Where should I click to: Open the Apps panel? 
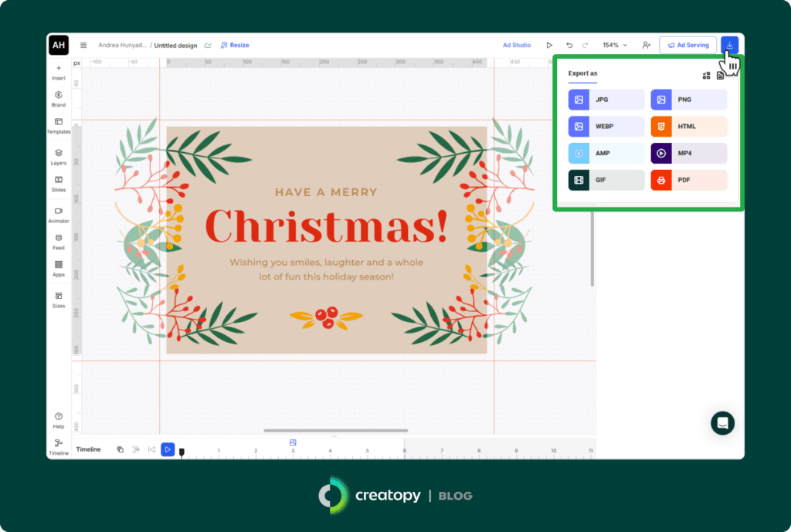59,268
